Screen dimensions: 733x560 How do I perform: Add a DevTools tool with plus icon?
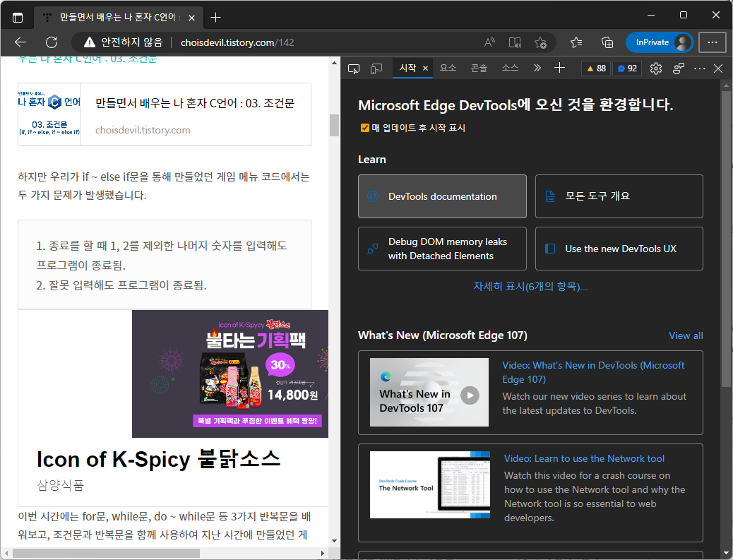(x=559, y=68)
